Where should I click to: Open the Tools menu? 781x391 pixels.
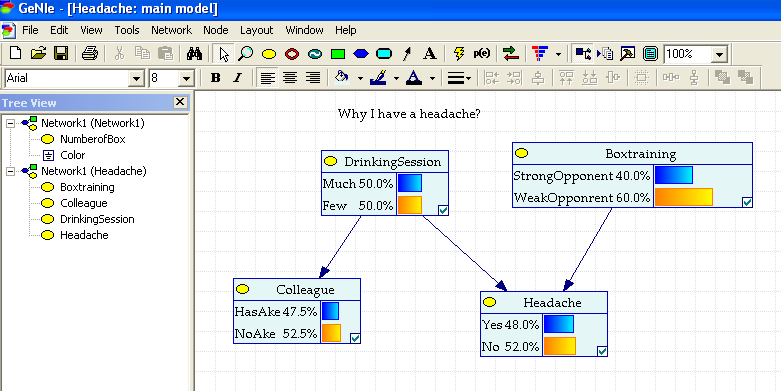click(x=127, y=30)
